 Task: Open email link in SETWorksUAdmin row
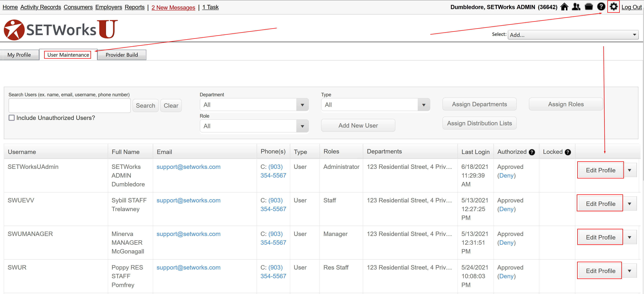tap(188, 167)
